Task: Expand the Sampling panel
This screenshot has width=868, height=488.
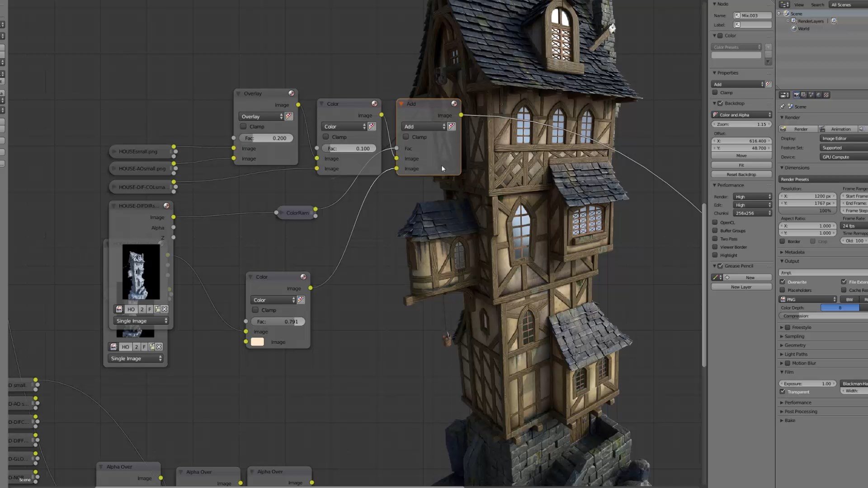Action: click(794, 336)
